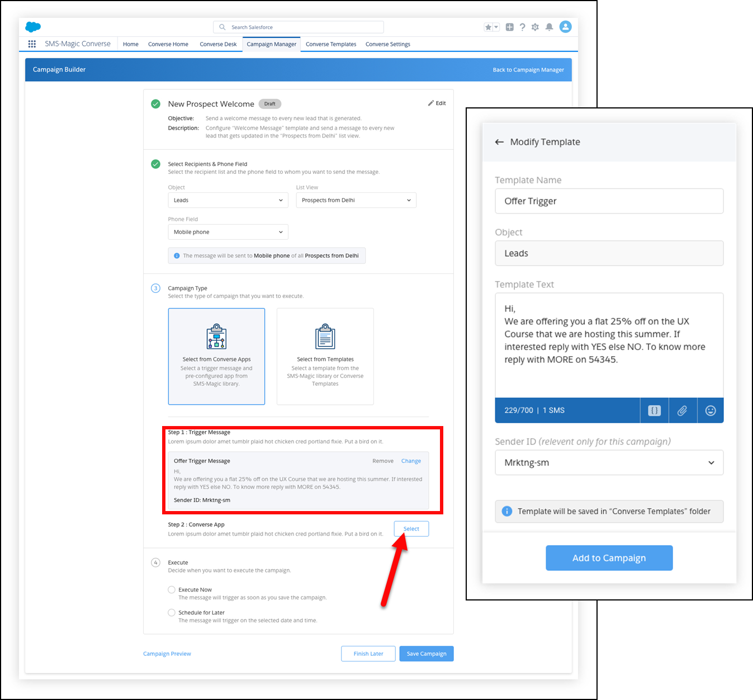The image size is (753, 700).
Task: Click the Template Text area
Action: coord(609,345)
